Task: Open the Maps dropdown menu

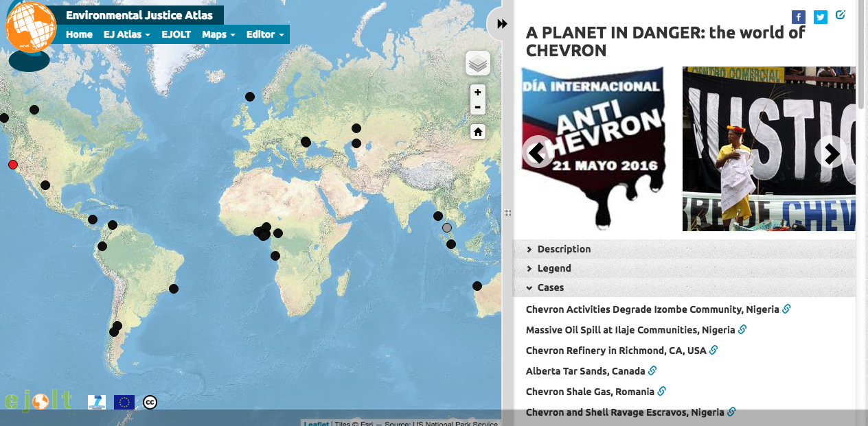Action: [218, 34]
